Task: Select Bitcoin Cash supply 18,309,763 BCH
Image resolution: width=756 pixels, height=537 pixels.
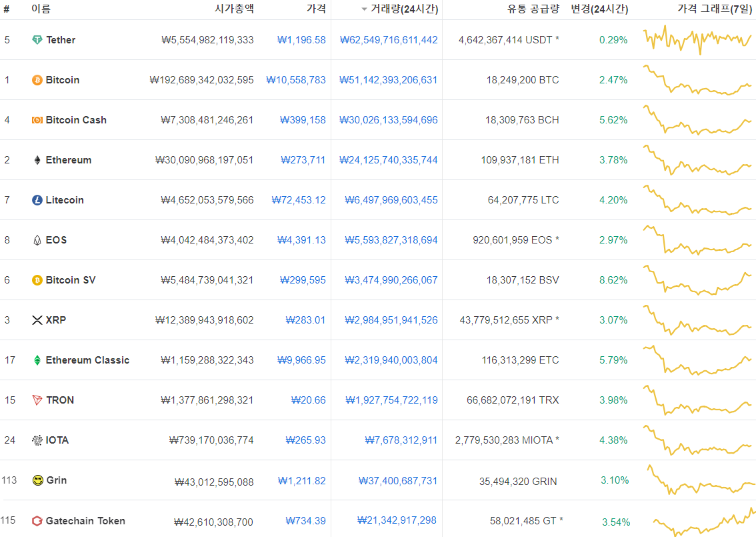Action: (522, 120)
